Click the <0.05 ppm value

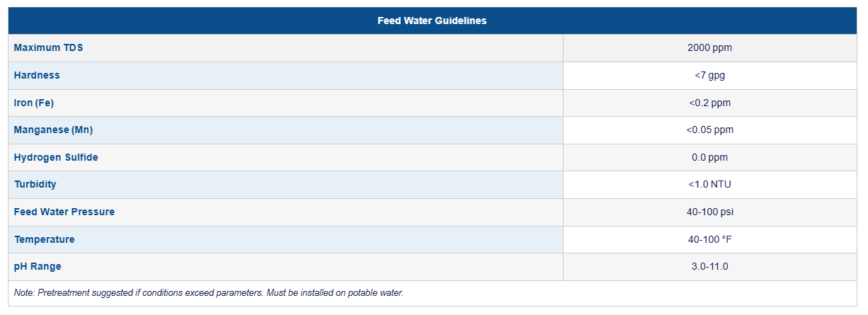point(709,130)
